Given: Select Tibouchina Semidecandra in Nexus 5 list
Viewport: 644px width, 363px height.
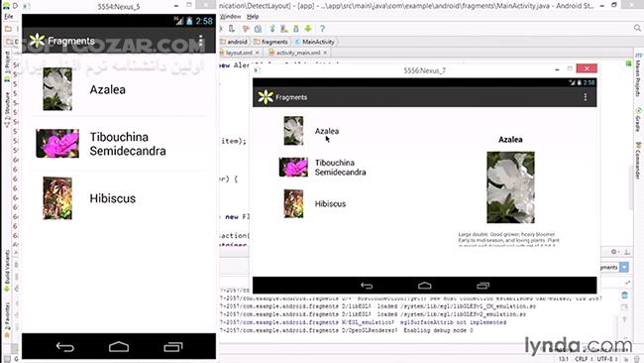Looking at the screenshot, I should point(119,144).
